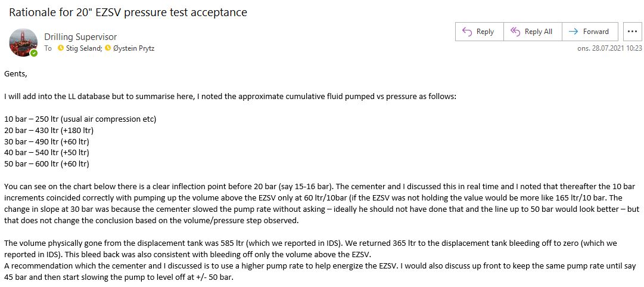The height and width of the screenshot is (287, 644).
Task: Click the Reply arrow icon
Action: coord(467,32)
